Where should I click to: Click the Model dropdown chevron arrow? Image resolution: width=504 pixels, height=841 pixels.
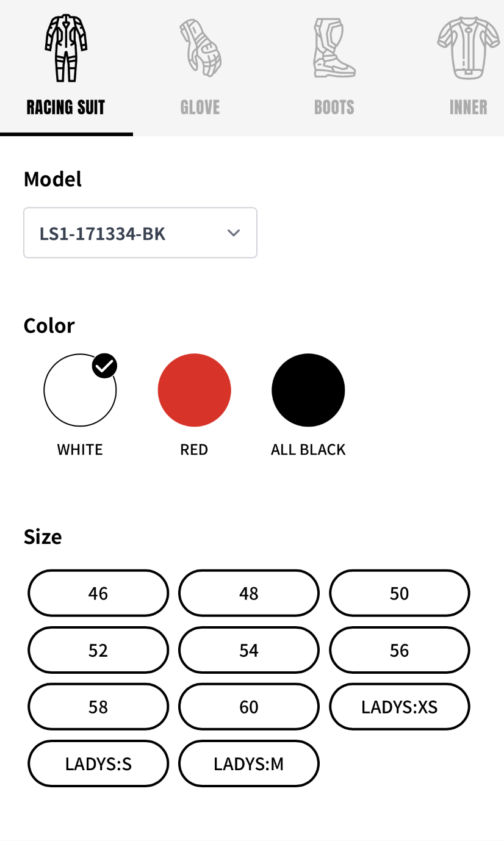tap(234, 233)
